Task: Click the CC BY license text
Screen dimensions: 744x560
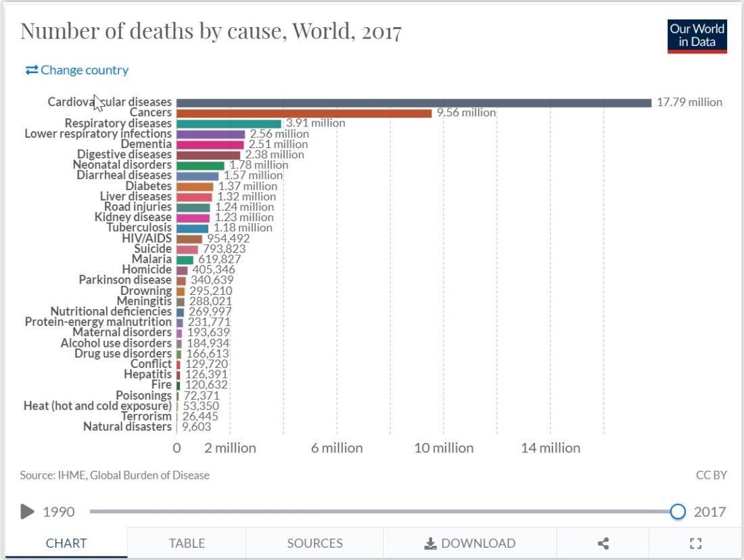Action: click(x=711, y=475)
